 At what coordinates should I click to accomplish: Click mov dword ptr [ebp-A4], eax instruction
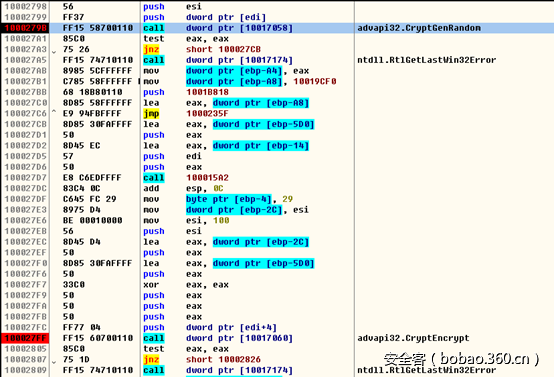[226, 71]
